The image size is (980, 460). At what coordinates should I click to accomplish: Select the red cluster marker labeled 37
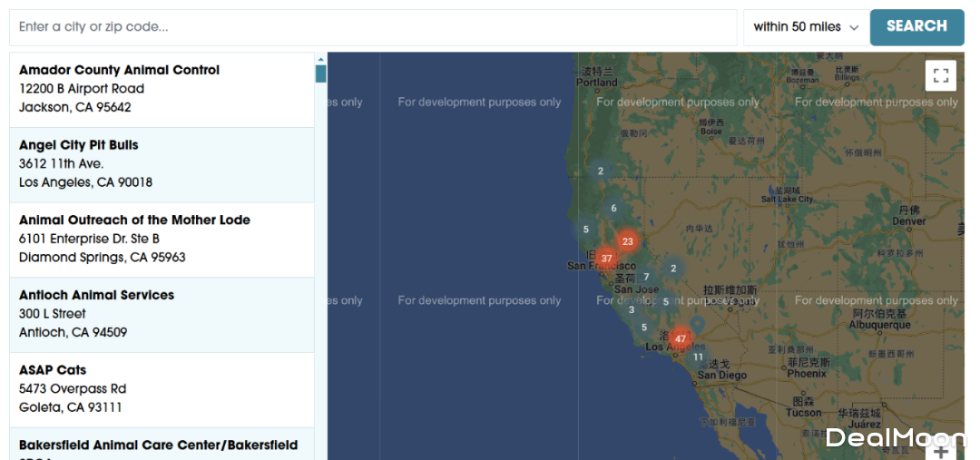click(606, 259)
